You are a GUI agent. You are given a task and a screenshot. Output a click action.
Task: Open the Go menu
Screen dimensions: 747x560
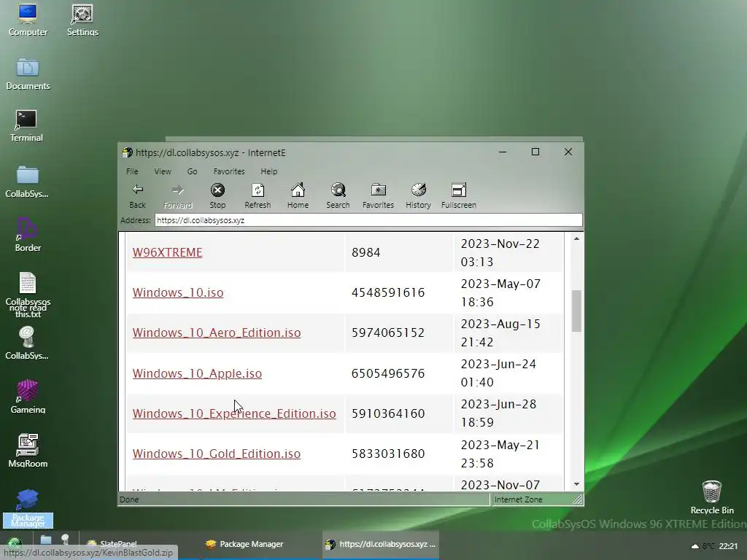coord(192,171)
